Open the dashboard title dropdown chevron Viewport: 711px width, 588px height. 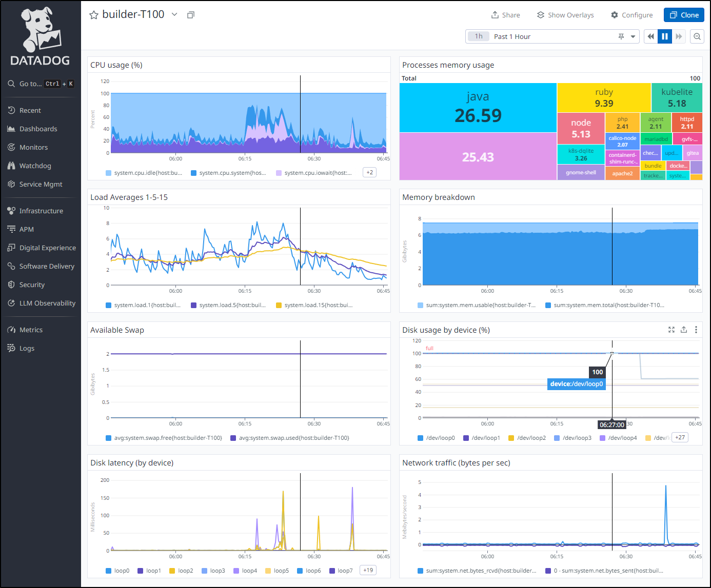tap(174, 14)
